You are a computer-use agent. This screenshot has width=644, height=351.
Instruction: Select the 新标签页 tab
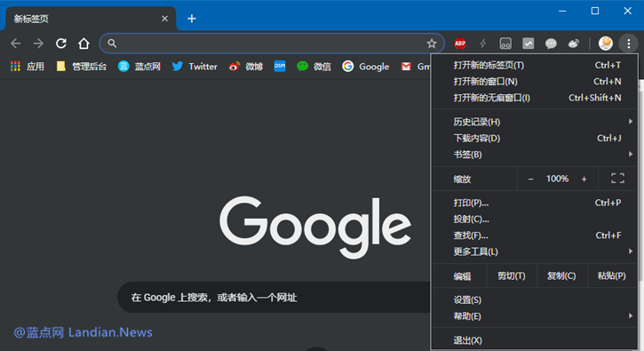click(91, 19)
